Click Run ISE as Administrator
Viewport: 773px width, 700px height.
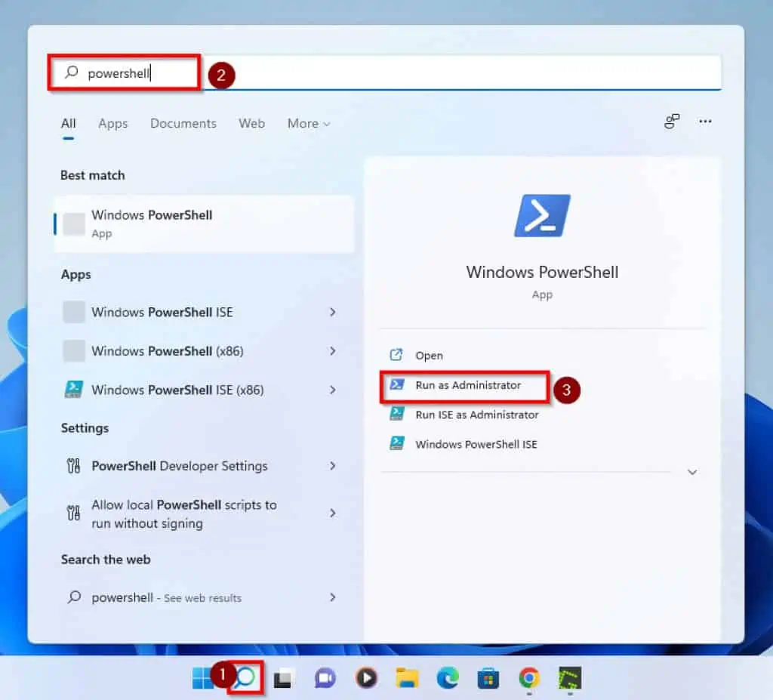[x=476, y=415]
